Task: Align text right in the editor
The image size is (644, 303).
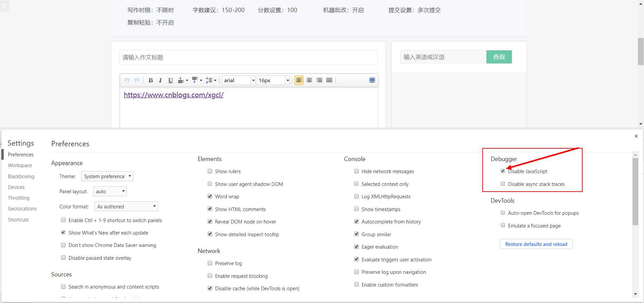Action: [x=319, y=80]
